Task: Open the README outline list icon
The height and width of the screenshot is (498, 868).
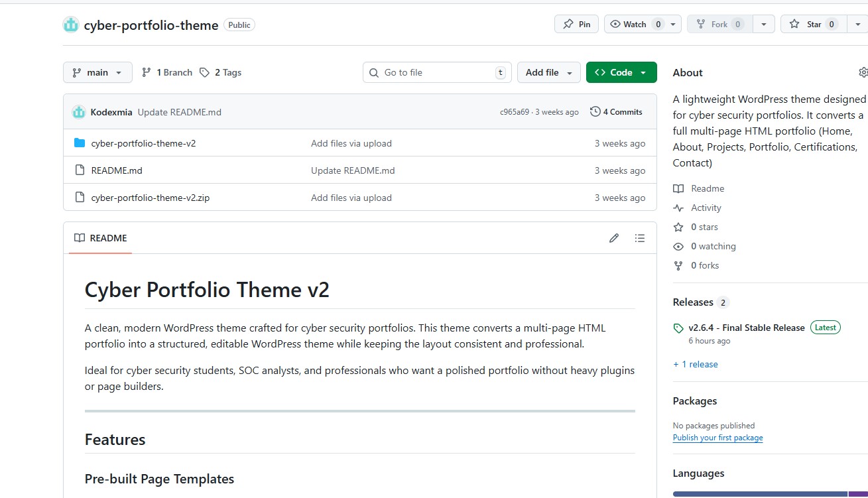Action: (639, 238)
